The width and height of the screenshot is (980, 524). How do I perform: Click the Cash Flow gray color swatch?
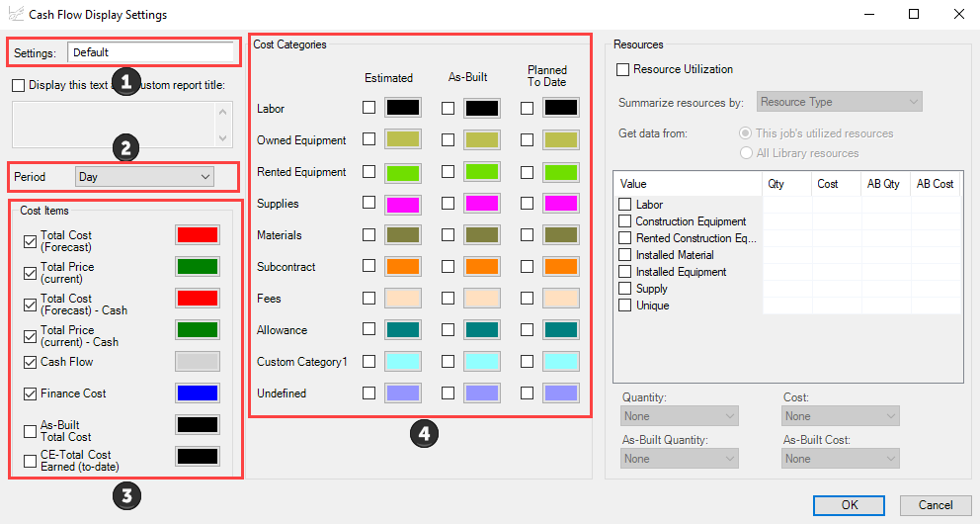(197, 362)
